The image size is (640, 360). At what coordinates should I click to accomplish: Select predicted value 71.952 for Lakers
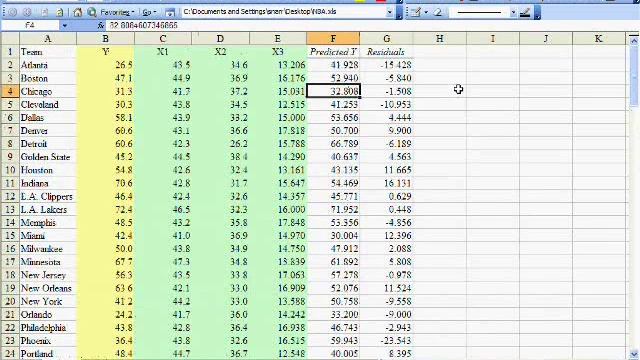(333, 209)
